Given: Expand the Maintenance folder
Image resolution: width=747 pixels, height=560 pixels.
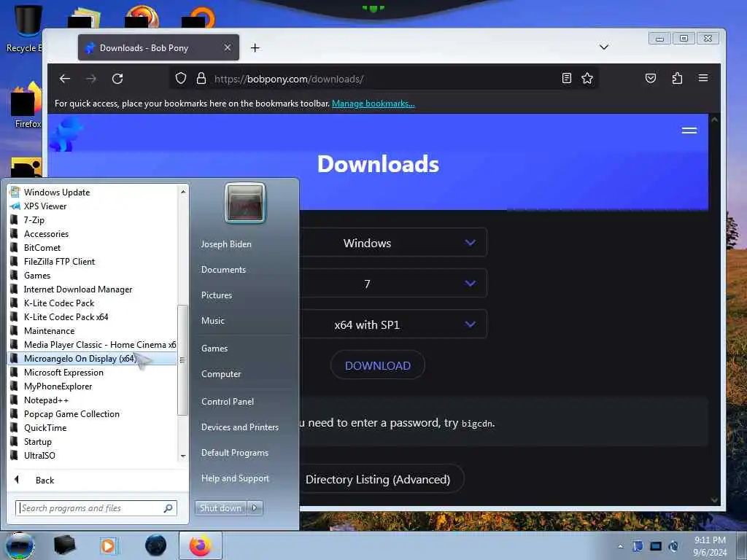Looking at the screenshot, I should coord(93,330).
